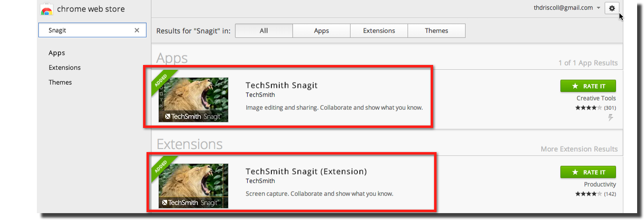Click the Creative Tools category label
The image size is (644, 220).
point(596,98)
